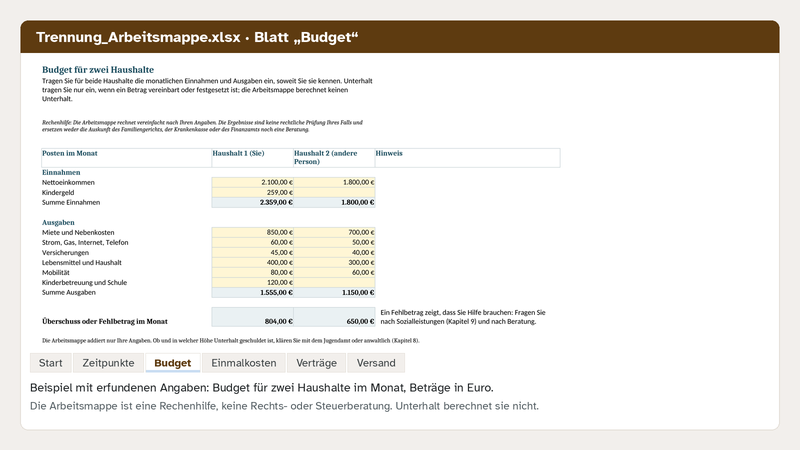Click the 'Budget für zwei Haushalte' heading
This screenshot has width=800, height=450.
click(98, 70)
